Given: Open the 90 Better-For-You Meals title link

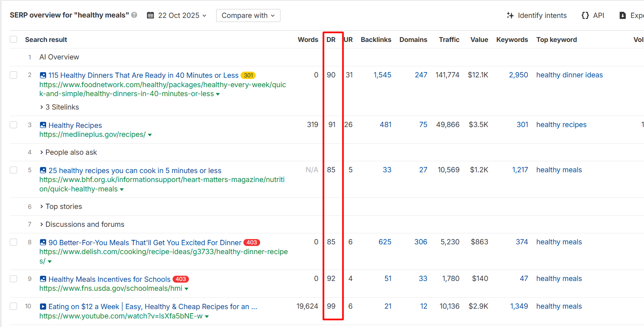Looking at the screenshot, I should click(145, 242).
